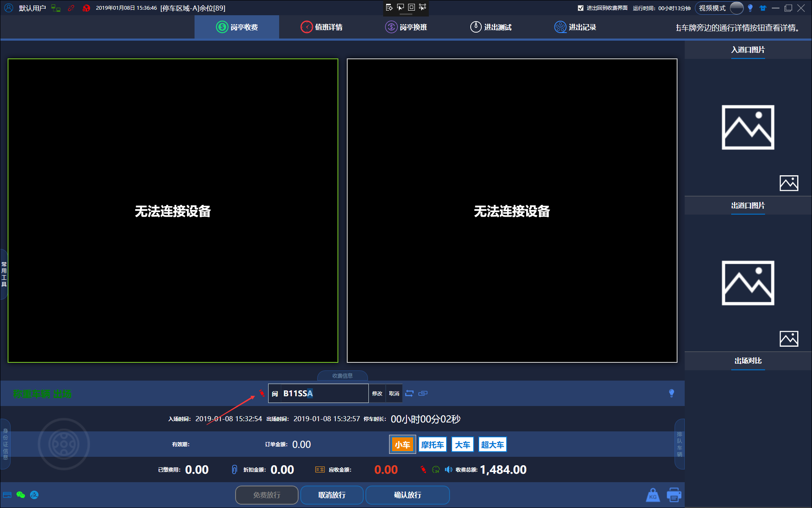812x508 pixels.
Task: Click small image icon under exit picture
Action: coord(789,339)
